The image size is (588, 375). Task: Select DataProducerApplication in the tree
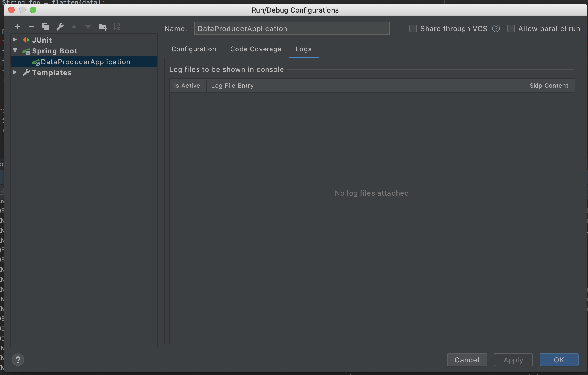(84, 62)
